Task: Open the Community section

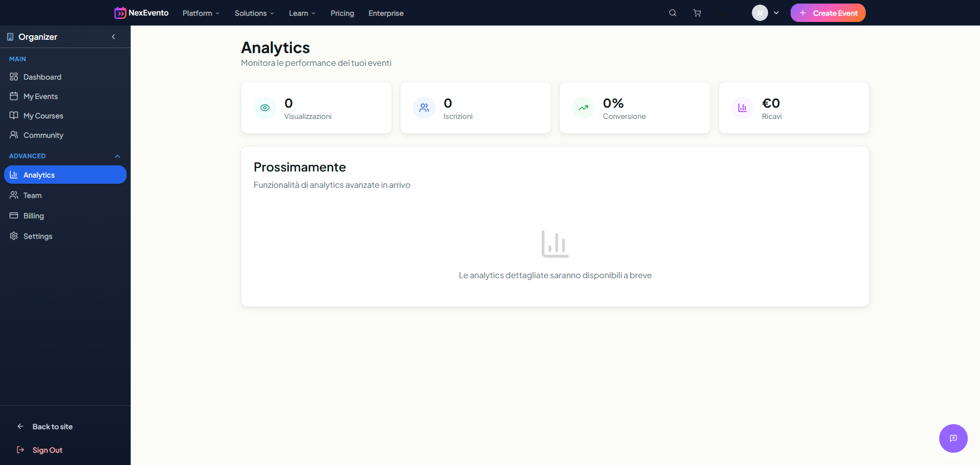Action: pyautogui.click(x=43, y=135)
